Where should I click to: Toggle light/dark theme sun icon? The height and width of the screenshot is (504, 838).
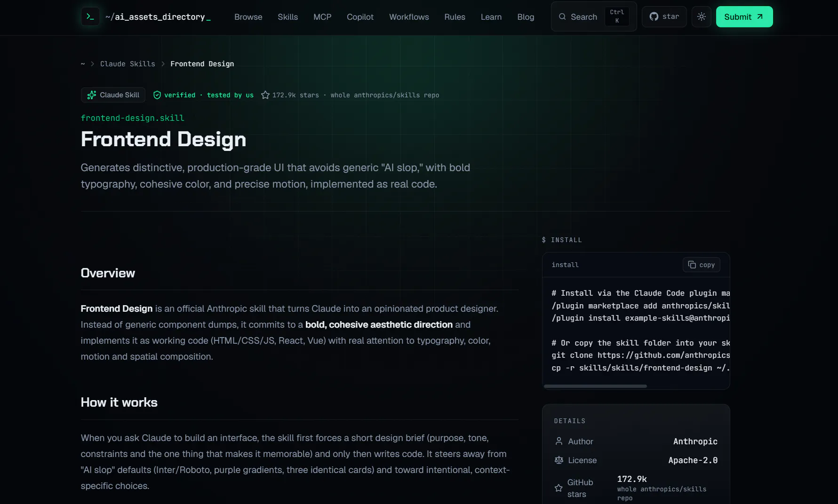pos(702,16)
